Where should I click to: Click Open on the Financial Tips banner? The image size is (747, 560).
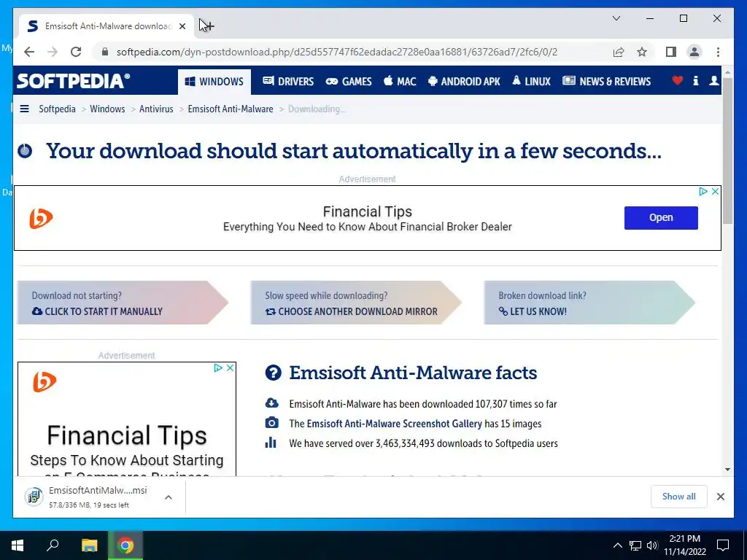[x=661, y=217]
